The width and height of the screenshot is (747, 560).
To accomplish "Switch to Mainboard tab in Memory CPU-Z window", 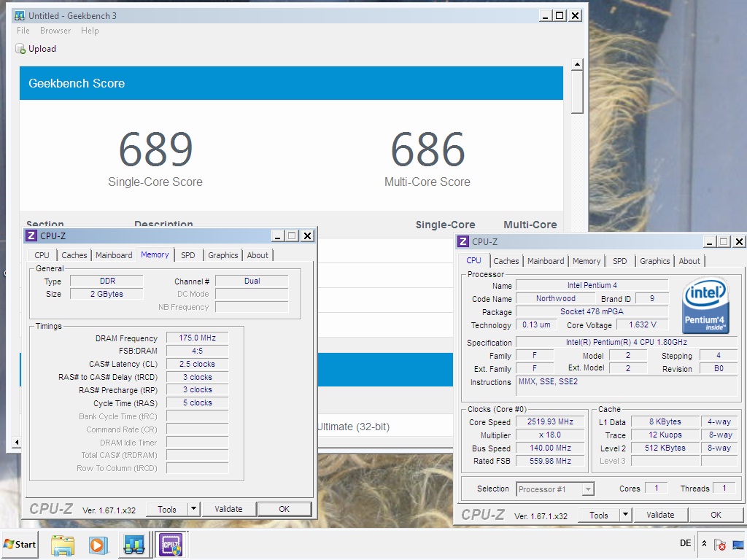I will pos(114,255).
